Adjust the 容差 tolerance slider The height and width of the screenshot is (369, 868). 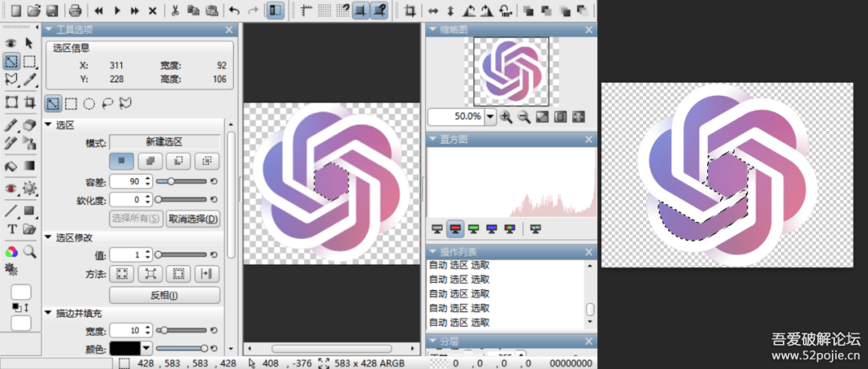click(182, 181)
